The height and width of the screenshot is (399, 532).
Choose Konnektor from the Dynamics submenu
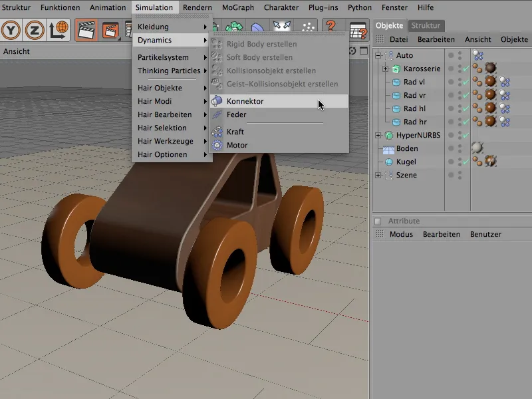(x=245, y=101)
